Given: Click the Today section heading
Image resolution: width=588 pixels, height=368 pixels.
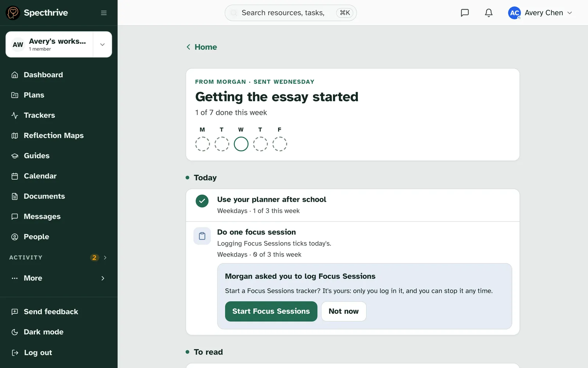Looking at the screenshot, I should pos(205,178).
